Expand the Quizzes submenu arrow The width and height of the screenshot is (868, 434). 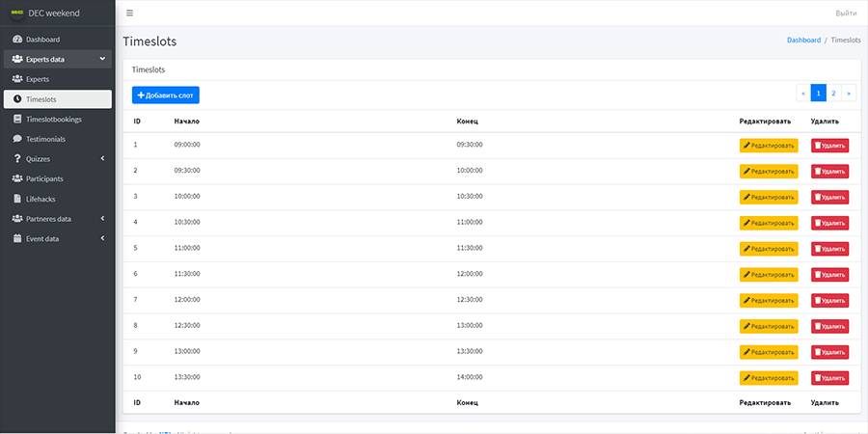[102, 159]
